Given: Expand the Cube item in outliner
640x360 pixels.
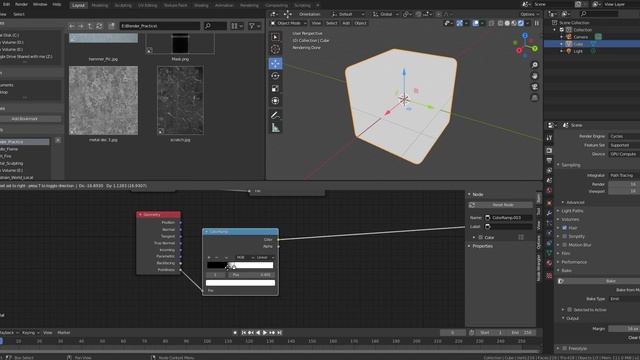Looking at the screenshot, I should pos(562,44).
